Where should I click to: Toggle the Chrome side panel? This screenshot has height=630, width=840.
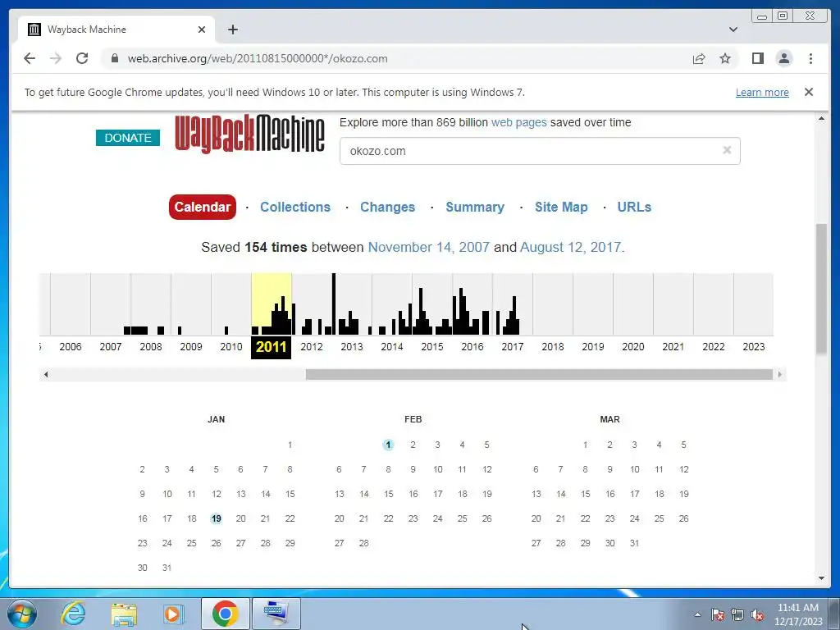(757, 58)
